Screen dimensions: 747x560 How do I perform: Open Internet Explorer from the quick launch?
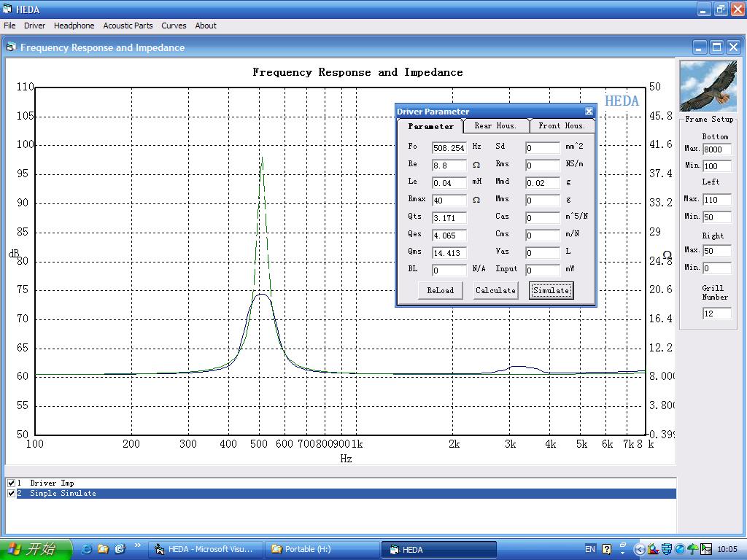(86, 549)
